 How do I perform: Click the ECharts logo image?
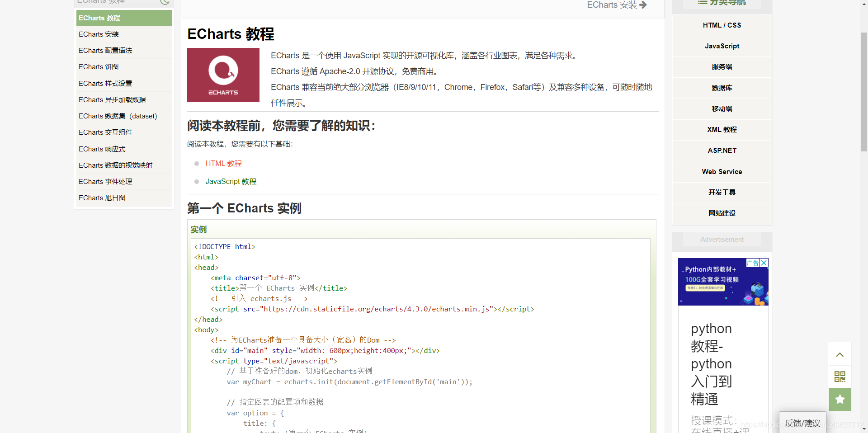click(223, 75)
